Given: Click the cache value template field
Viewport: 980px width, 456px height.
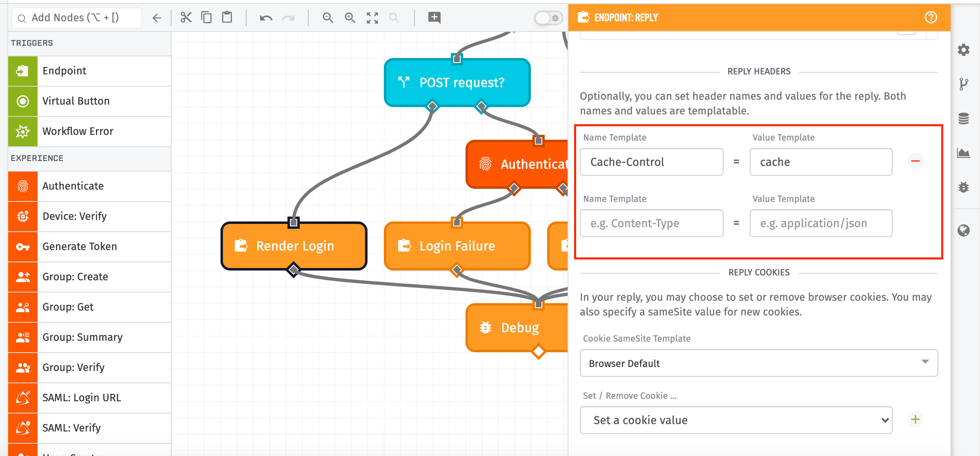Looking at the screenshot, I should coord(821,162).
